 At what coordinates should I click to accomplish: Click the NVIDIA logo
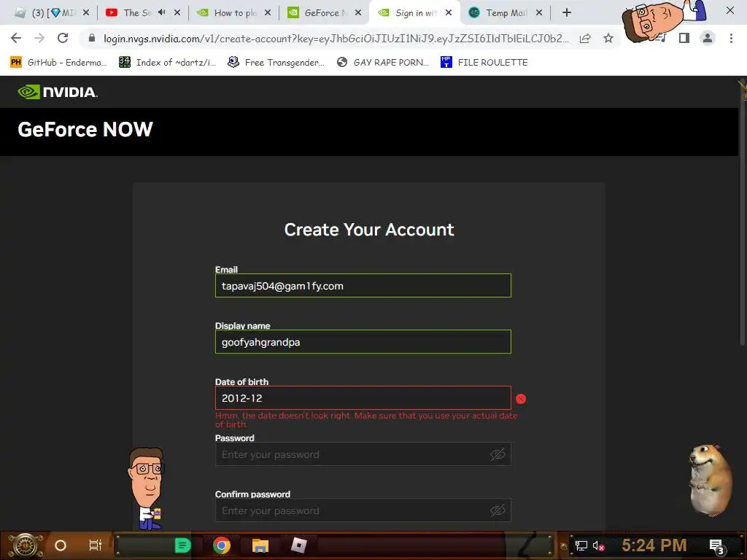(58, 92)
